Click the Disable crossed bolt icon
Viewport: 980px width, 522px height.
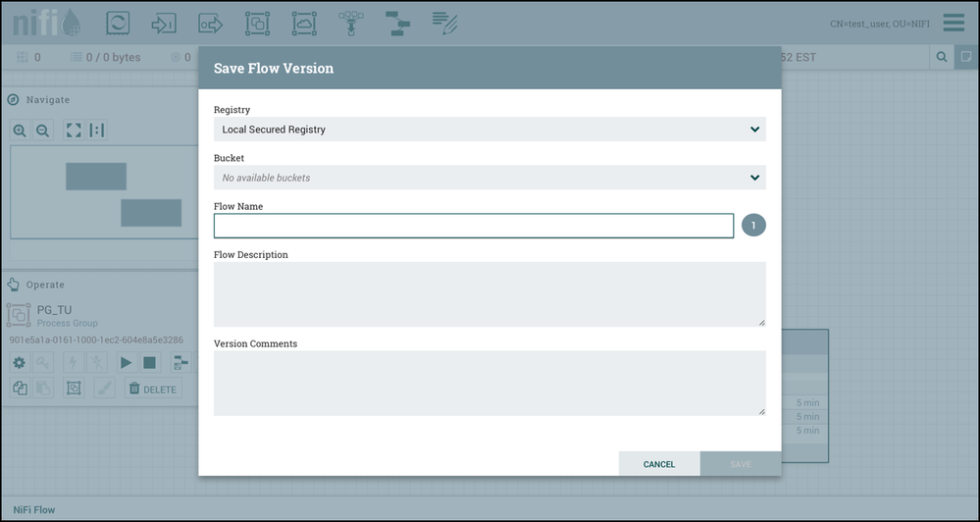[x=97, y=363]
